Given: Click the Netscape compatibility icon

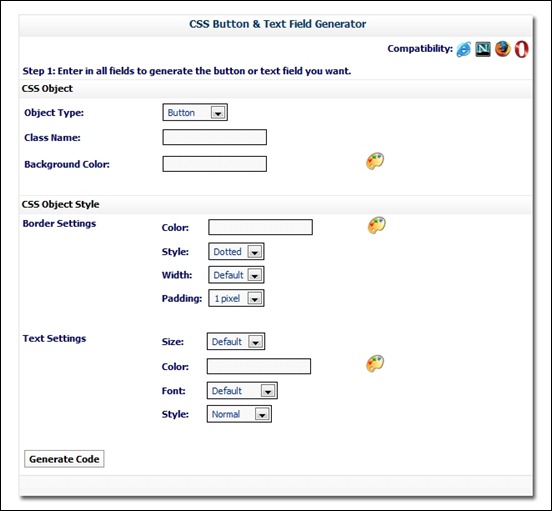Looking at the screenshot, I should tap(483, 49).
